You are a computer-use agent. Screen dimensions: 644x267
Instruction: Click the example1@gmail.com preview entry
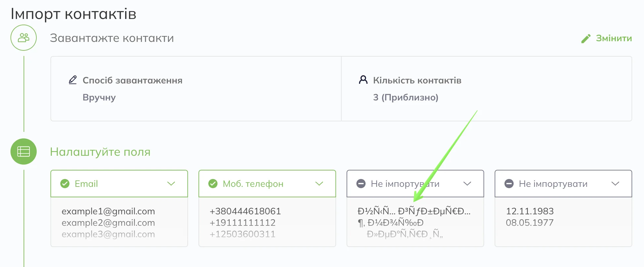108,211
